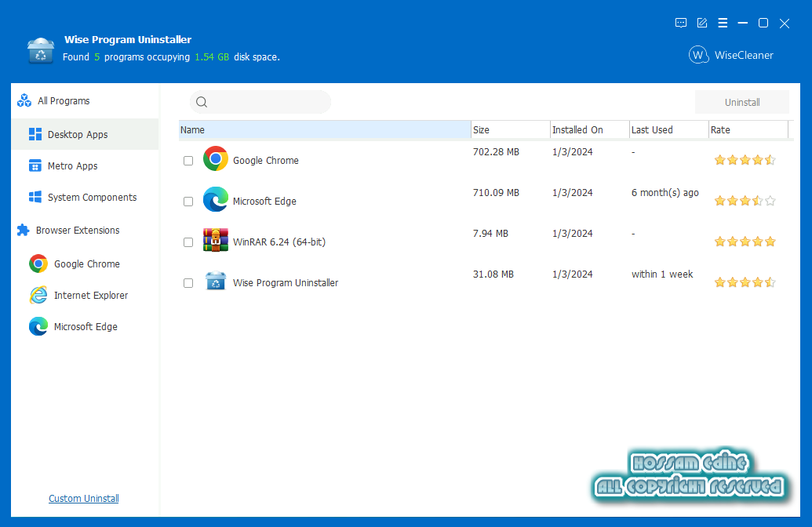This screenshot has height=527, width=812.
Task: Open the hamburger menu in title bar
Action: click(723, 23)
